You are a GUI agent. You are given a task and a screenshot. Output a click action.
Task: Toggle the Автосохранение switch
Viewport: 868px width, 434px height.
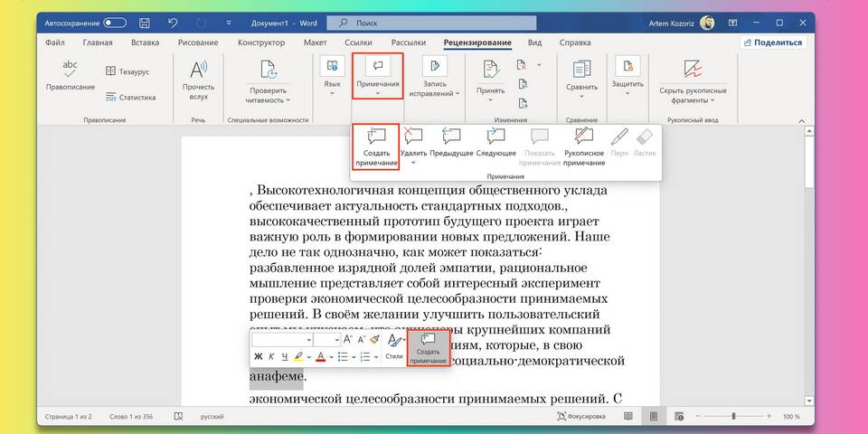click(x=115, y=22)
